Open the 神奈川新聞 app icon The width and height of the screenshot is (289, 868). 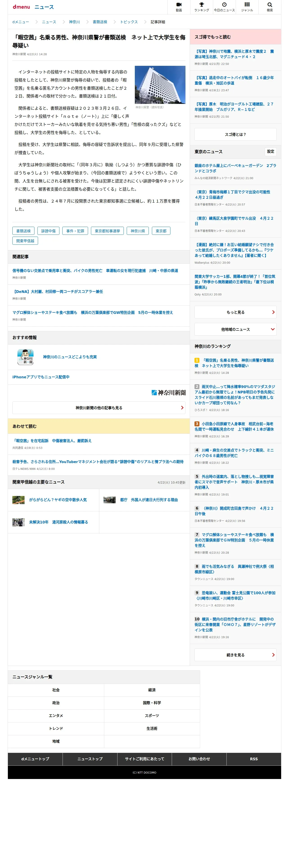(x=26, y=357)
